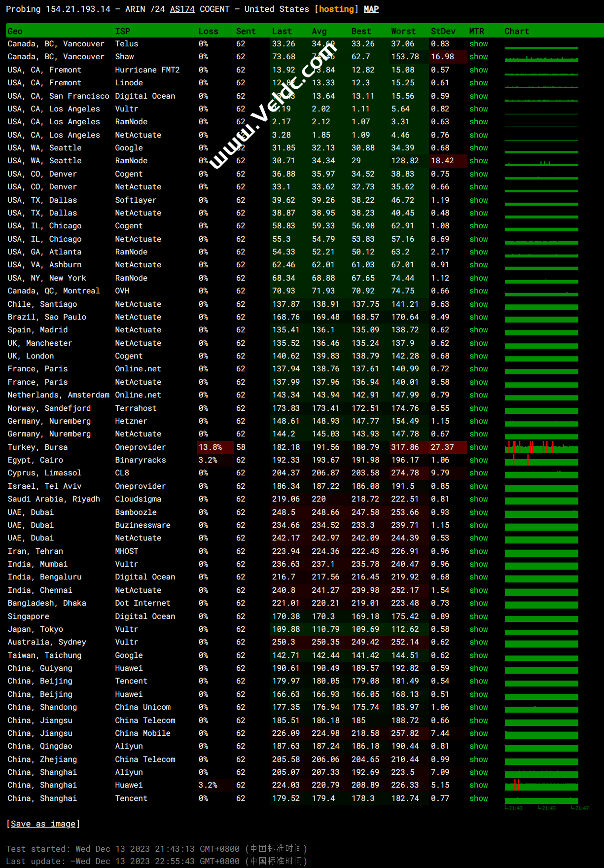Show MTR for UK London Cogent

pyautogui.click(x=478, y=356)
